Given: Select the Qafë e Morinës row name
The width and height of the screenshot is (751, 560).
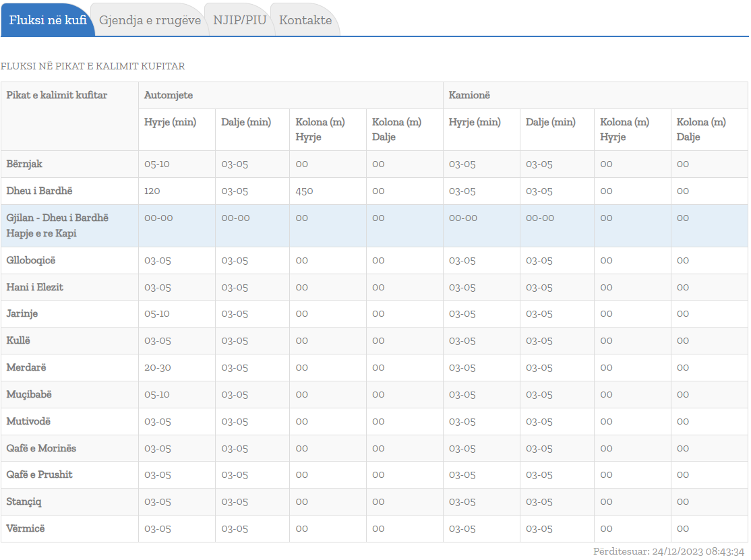Looking at the screenshot, I should coord(41,448).
